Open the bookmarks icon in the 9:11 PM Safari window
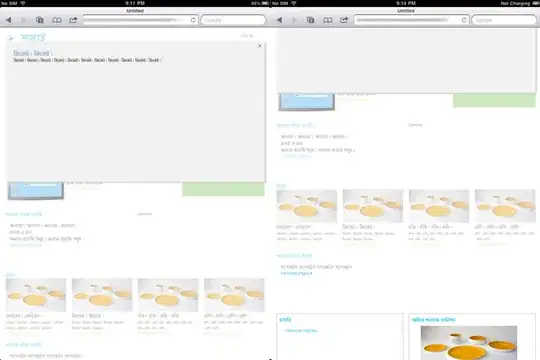The width and height of the screenshot is (540, 360). coord(57,20)
